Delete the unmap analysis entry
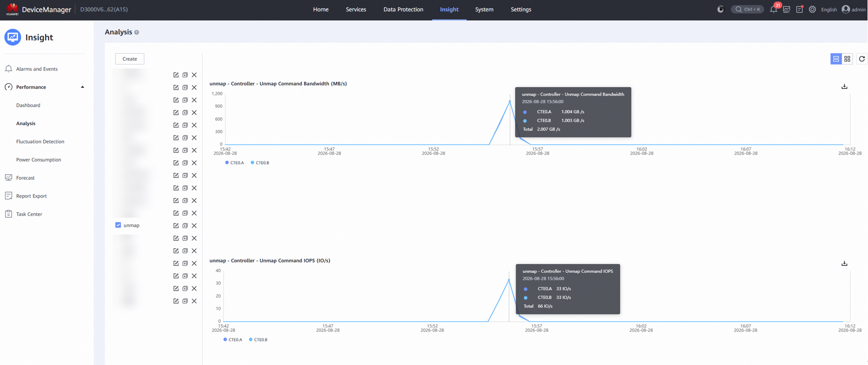 coord(194,226)
